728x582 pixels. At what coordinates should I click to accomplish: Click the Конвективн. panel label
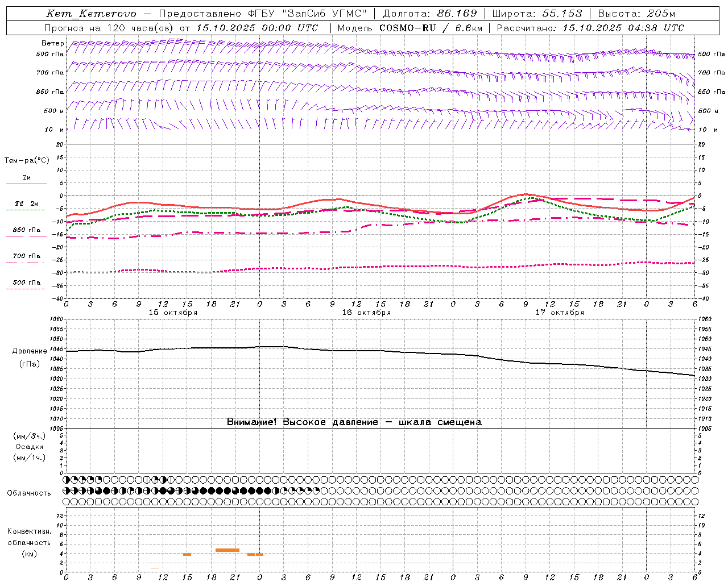pos(29,531)
